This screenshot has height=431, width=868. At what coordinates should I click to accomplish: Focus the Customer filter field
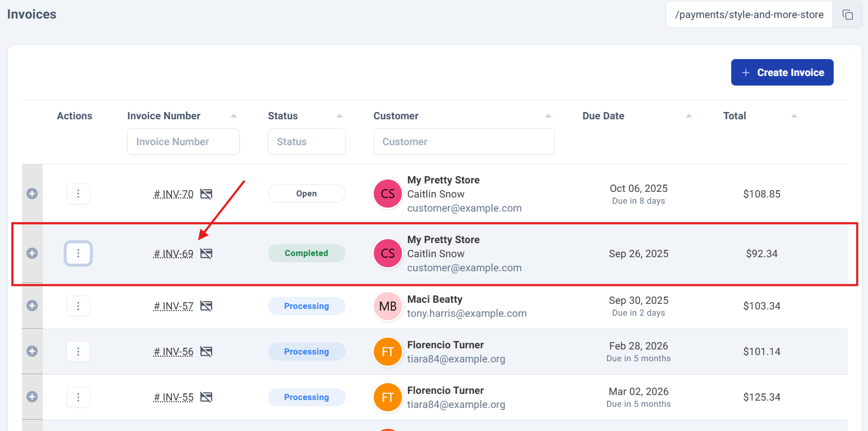click(x=464, y=142)
